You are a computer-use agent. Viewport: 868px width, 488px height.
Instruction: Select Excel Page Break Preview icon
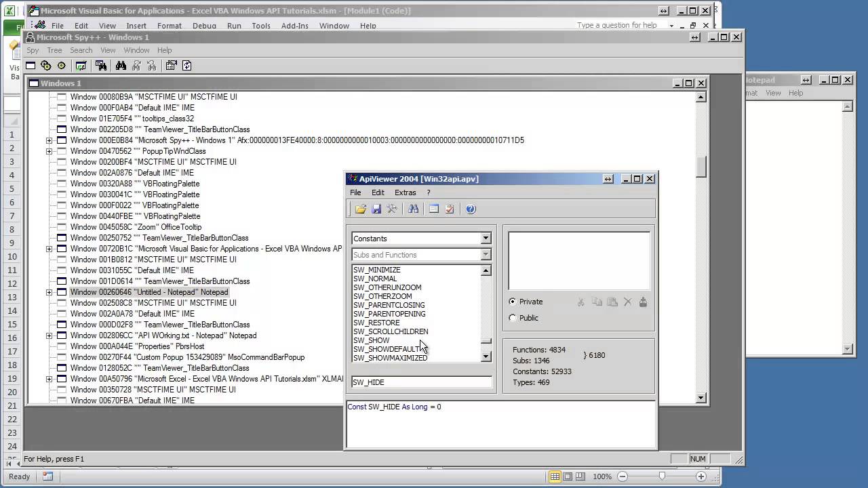pyautogui.click(x=580, y=476)
